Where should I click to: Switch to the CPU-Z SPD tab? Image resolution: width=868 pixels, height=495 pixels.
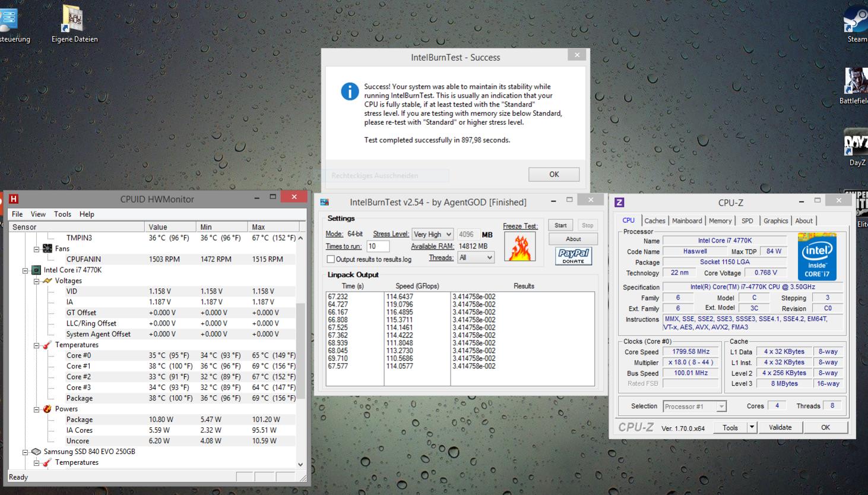click(x=747, y=220)
